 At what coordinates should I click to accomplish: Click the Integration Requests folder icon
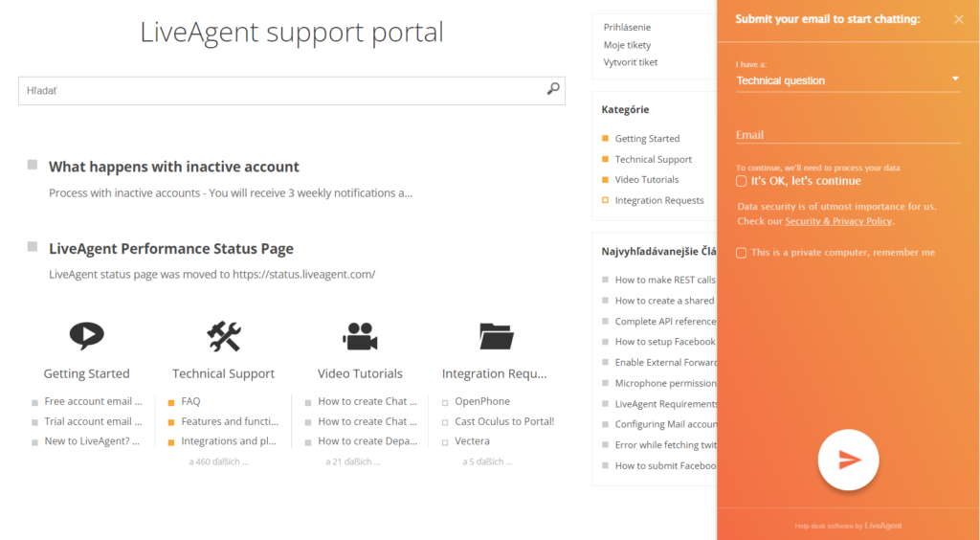[x=496, y=336]
